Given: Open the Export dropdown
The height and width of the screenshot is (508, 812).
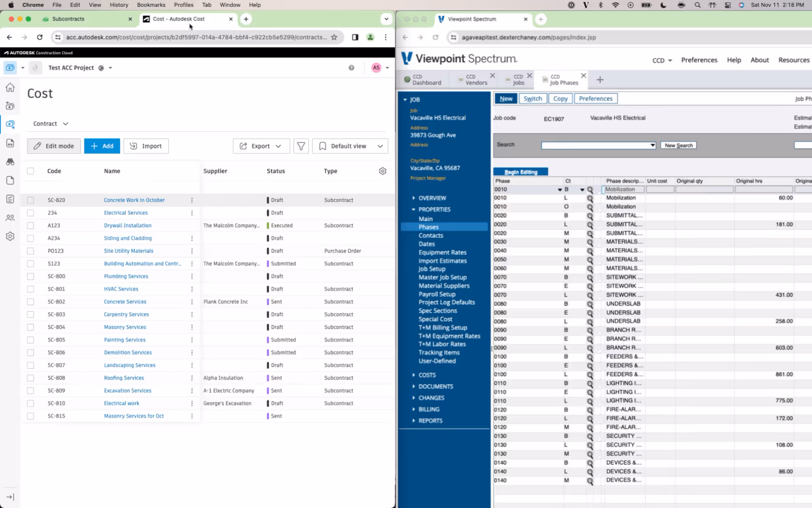Looking at the screenshot, I should coord(261,146).
